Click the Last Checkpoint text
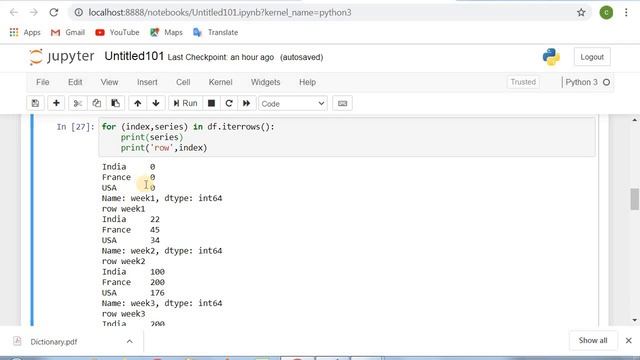 coord(220,58)
